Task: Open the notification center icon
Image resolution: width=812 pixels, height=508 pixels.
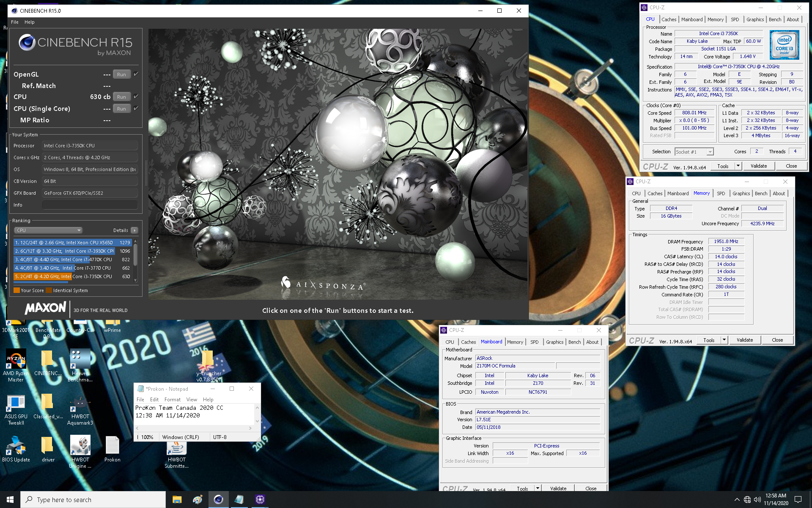Action: pos(798,500)
